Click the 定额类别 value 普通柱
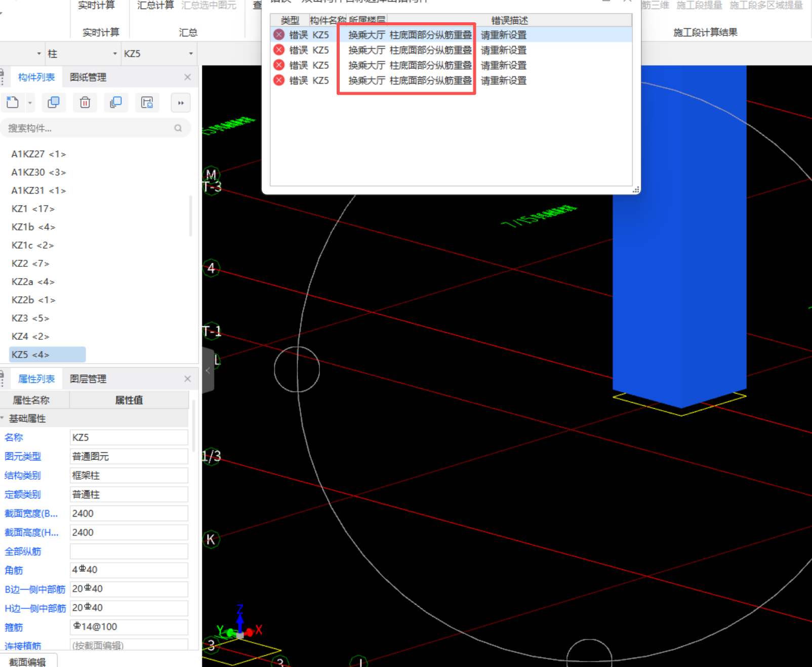Image resolution: width=812 pixels, height=667 pixels. point(129,494)
